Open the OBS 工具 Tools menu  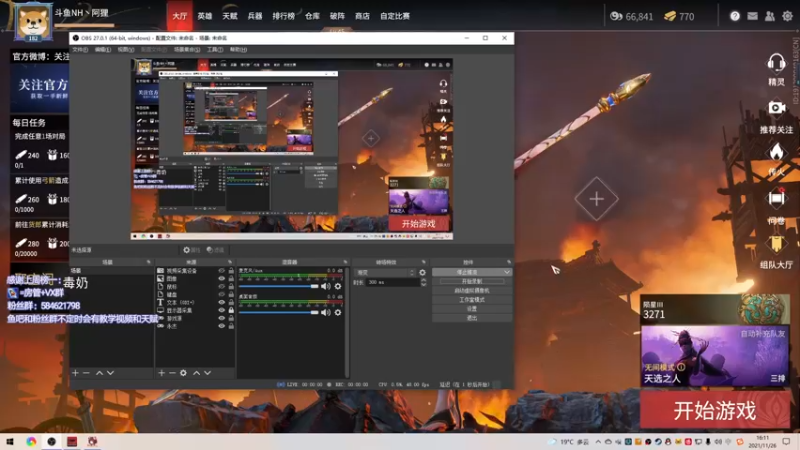click(x=215, y=49)
